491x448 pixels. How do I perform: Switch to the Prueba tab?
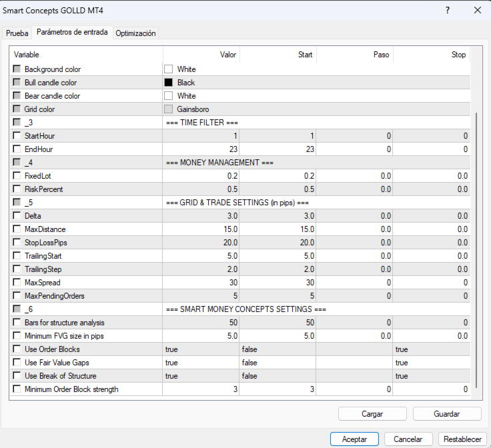[x=17, y=33]
